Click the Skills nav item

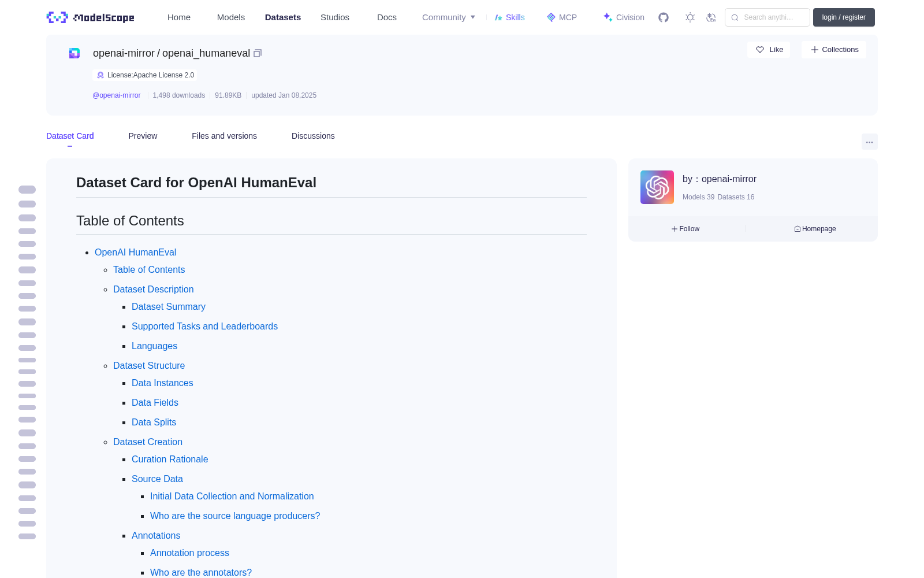click(510, 17)
